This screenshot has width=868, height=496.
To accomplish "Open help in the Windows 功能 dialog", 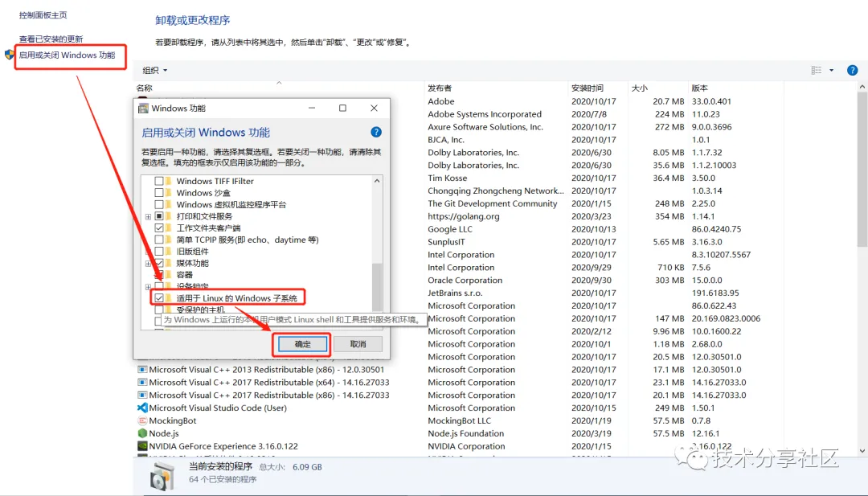I will click(x=376, y=132).
